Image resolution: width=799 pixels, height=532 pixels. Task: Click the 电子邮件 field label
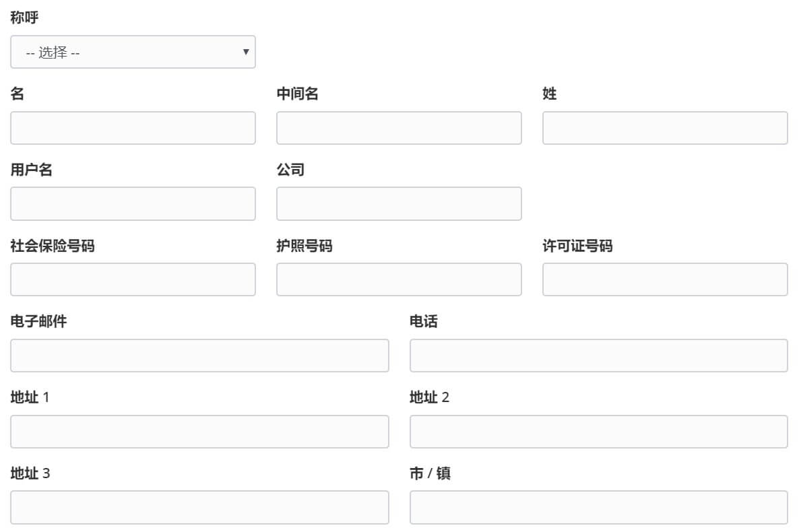pyautogui.click(x=38, y=322)
